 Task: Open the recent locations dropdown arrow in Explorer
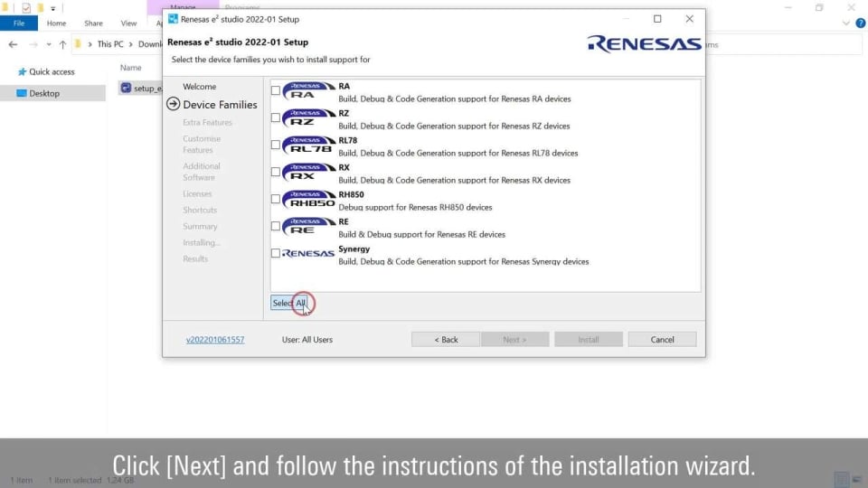[x=49, y=44]
